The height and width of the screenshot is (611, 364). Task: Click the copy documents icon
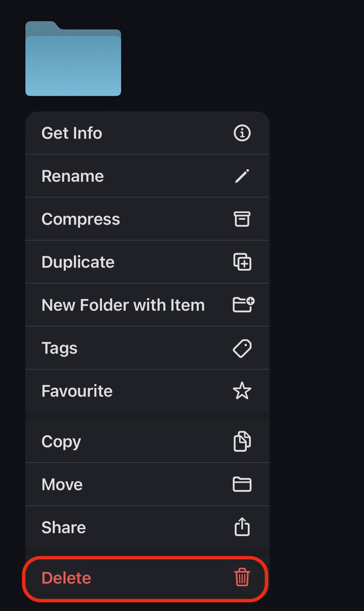coord(242,441)
